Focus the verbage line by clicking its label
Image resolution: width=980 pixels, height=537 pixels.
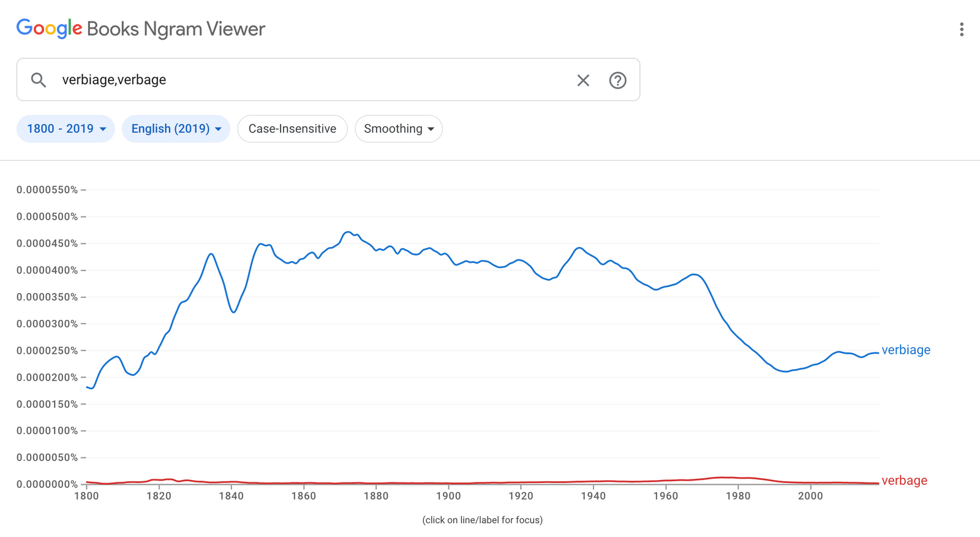tap(903, 481)
